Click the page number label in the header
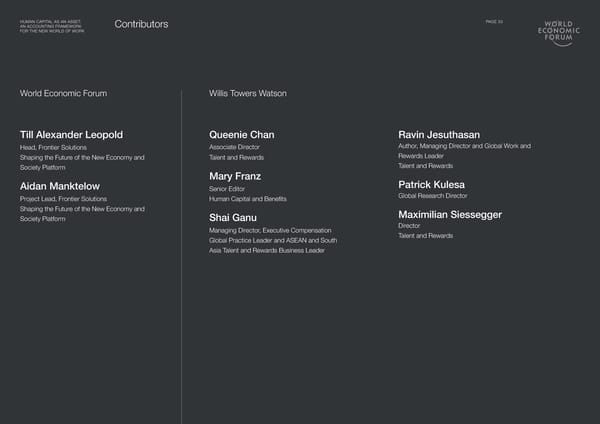This screenshot has width=600, height=424. pyautogui.click(x=494, y=22)
